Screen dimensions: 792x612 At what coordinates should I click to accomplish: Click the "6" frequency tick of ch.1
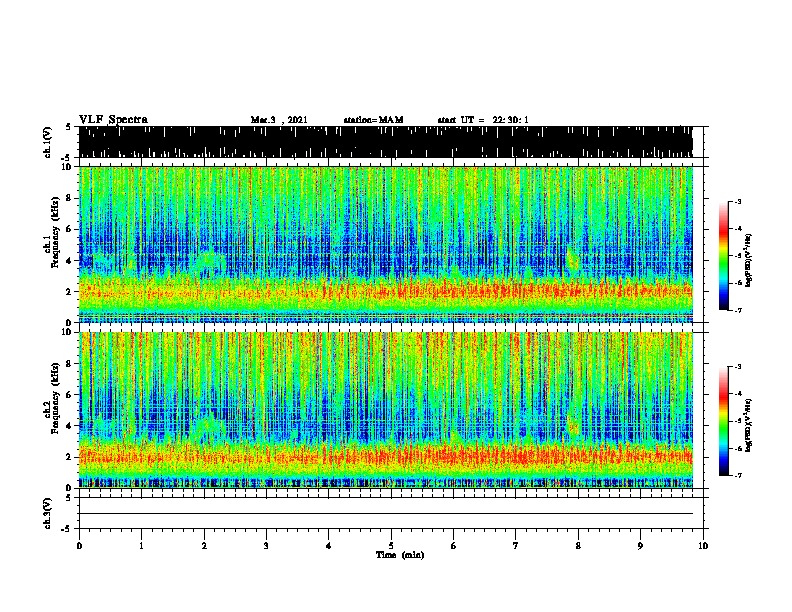(x=70, y=230)
